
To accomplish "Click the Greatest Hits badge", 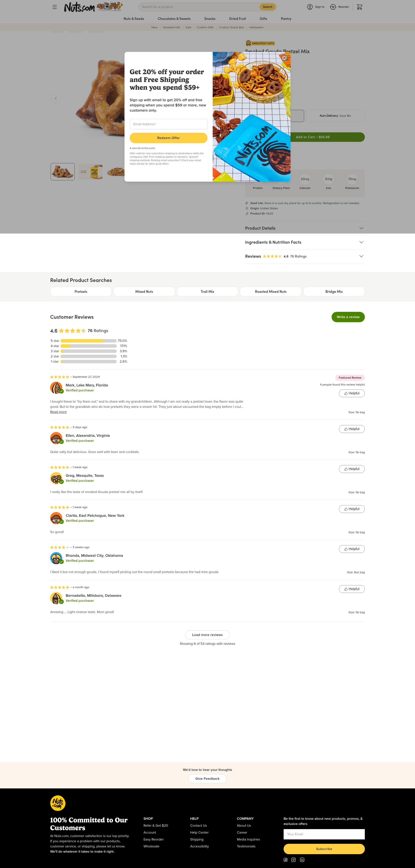I will pos(260,43).
